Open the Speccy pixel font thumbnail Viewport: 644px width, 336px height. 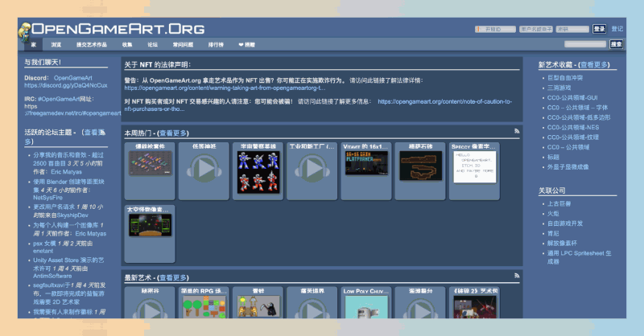474,166
